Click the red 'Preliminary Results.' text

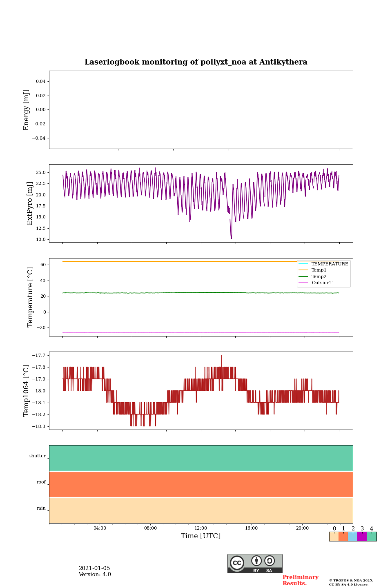(x=301, y=580)
